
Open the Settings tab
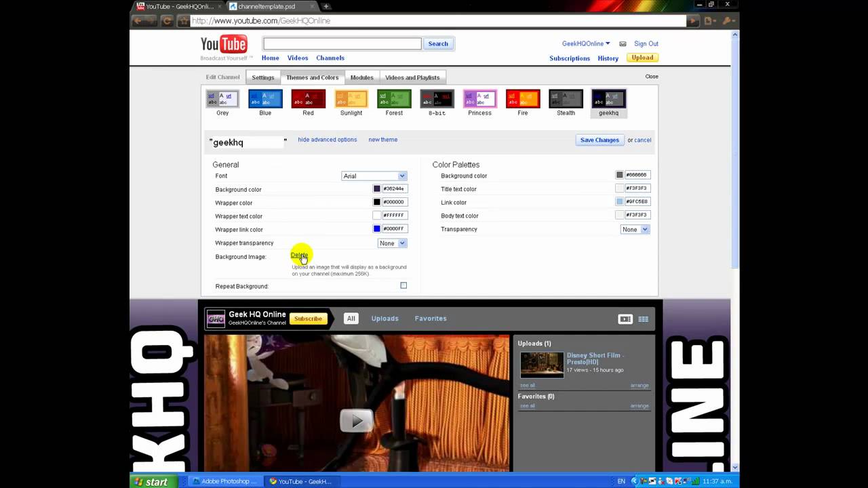click(x=263, y=77)
